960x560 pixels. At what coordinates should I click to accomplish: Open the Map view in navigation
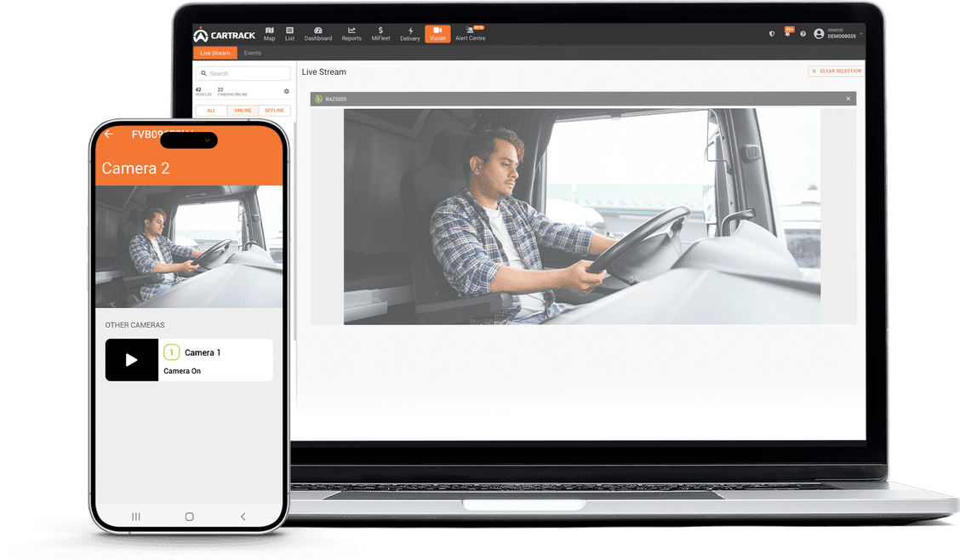pyautogui.click(x=269, y=34)
